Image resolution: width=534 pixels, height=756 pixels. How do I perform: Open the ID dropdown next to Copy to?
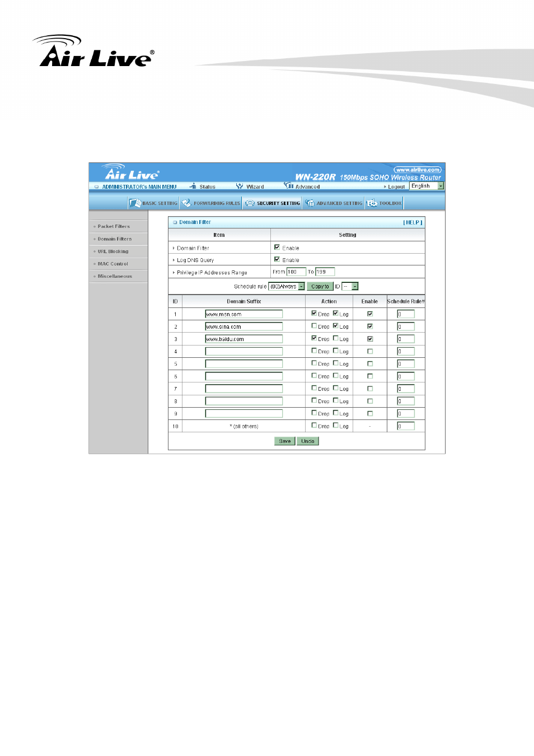point(350,286)
